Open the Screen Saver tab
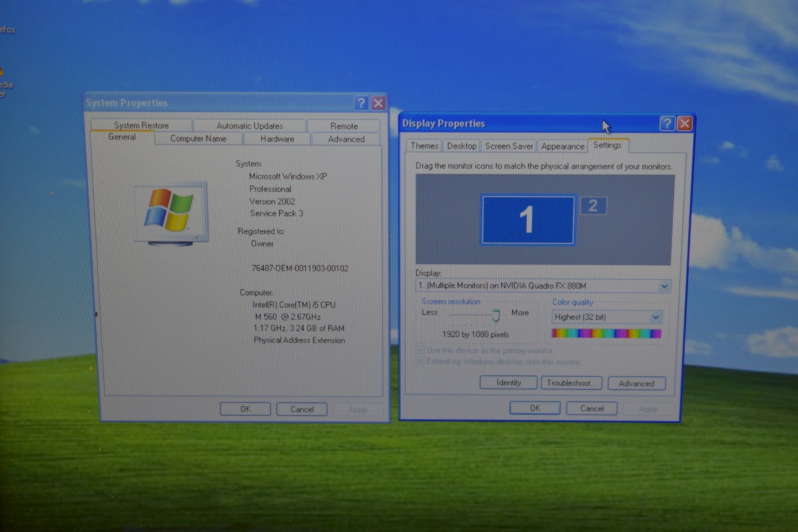The width and height of the screenshot is (798, 532). (x=509, y=146)
